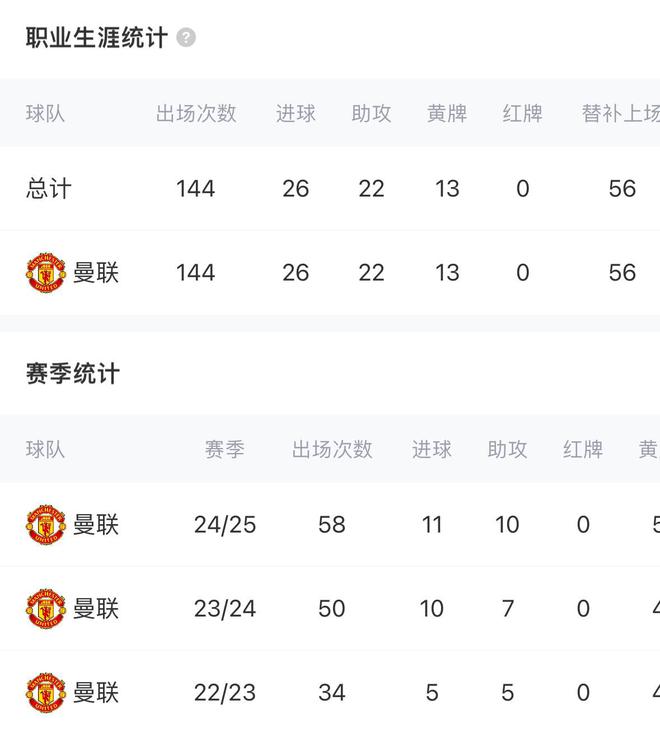Click the 出场次数 header in season table

332,449
